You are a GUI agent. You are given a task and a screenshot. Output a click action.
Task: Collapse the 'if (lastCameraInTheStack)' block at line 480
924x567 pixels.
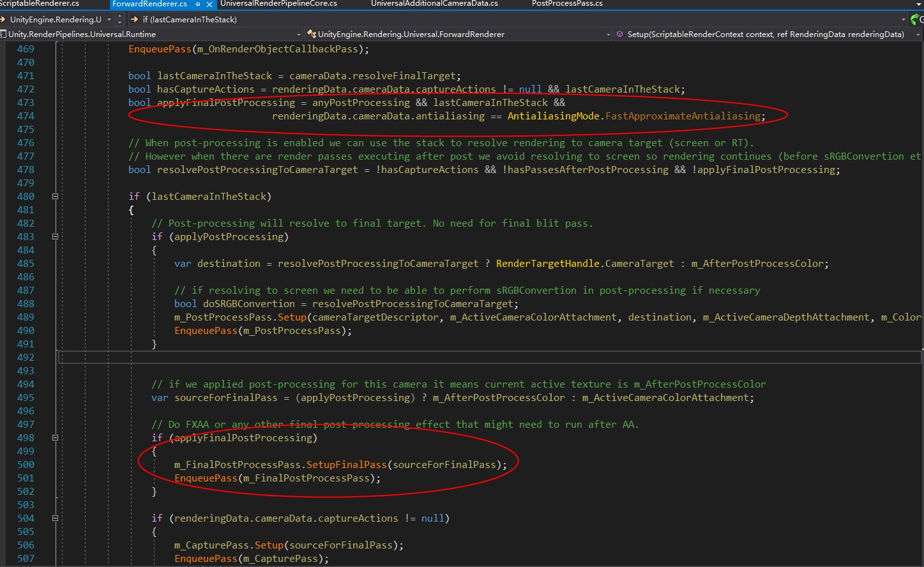coord(55,197)
